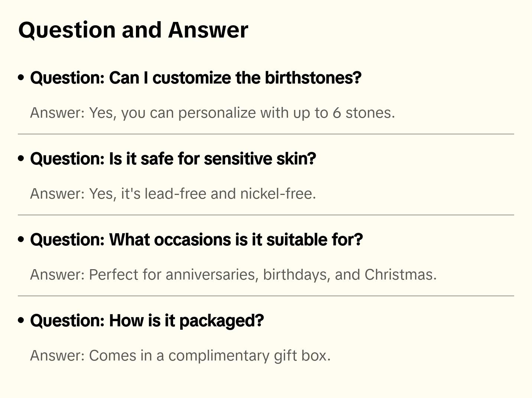This screenshot has width=532, height=398.
Task: Select the complimentary gift box answer
Action: (180, 356)
